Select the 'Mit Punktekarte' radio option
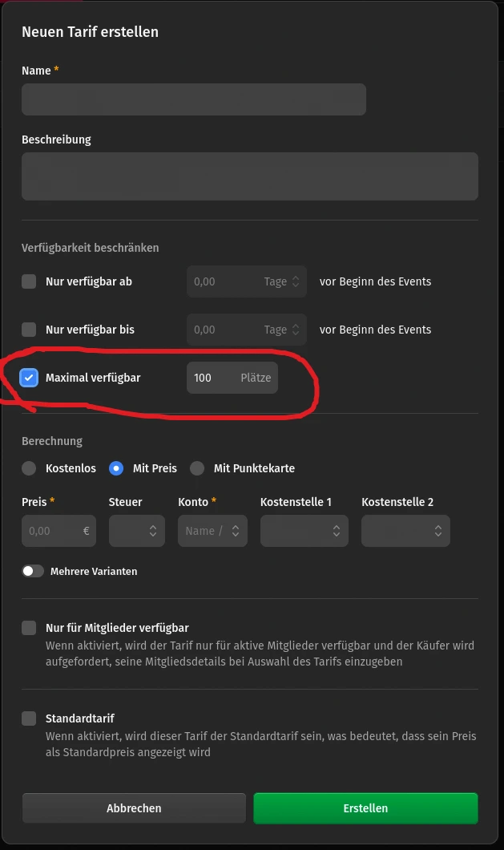This screenshot has width=504, height=850. [197, 468]
